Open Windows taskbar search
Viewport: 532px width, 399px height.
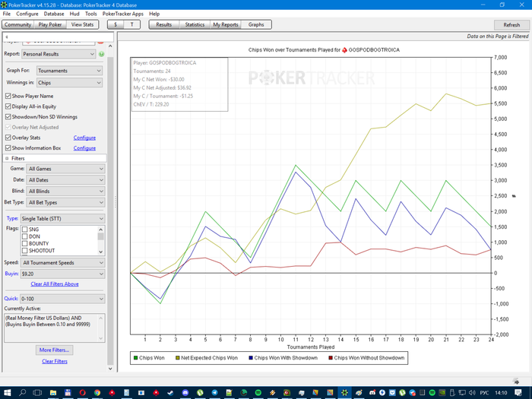pos(22,393)
